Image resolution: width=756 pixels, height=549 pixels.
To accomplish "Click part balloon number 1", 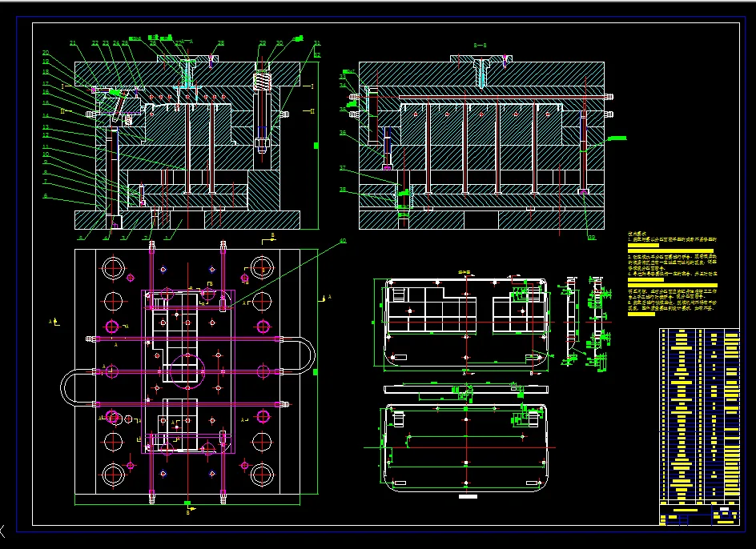I will point(167,238).
